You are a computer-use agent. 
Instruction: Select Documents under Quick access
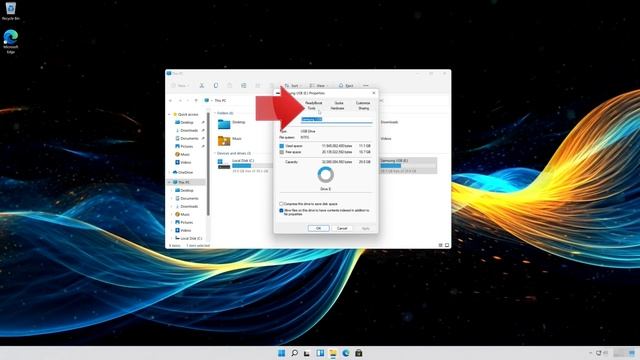point(189,138)
